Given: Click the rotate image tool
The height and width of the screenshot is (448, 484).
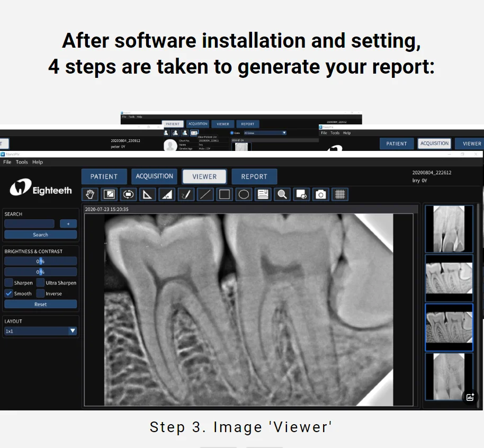Looking at the screenshot, I should point(128,194).
